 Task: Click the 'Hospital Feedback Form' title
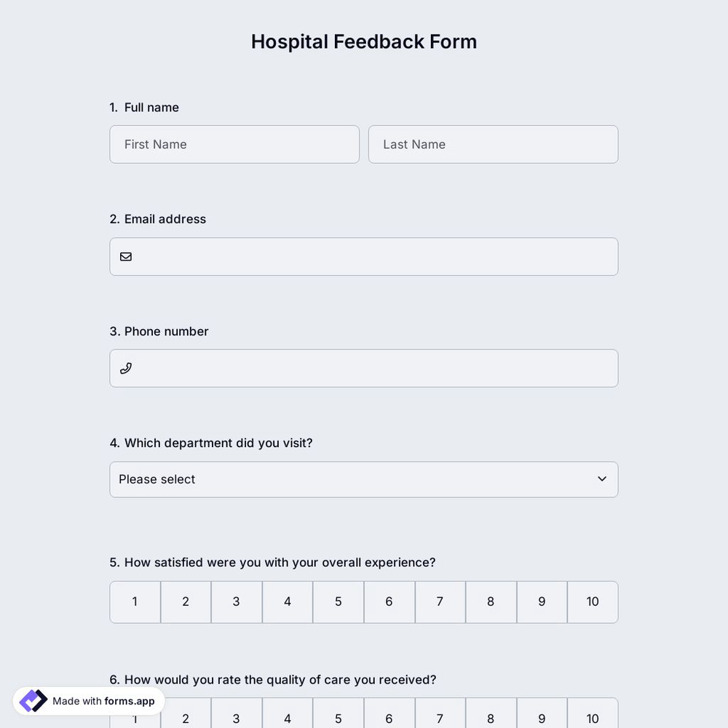(x=364, y=41)
